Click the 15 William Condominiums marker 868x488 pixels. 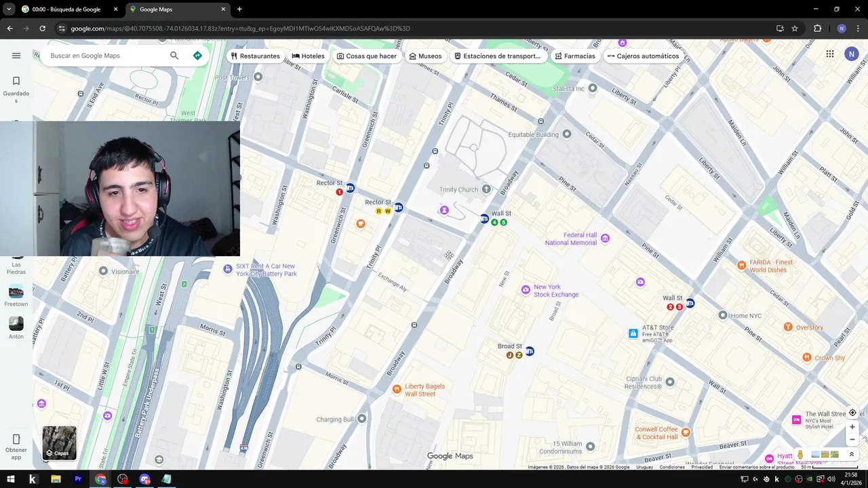click(x=590, y=446)
